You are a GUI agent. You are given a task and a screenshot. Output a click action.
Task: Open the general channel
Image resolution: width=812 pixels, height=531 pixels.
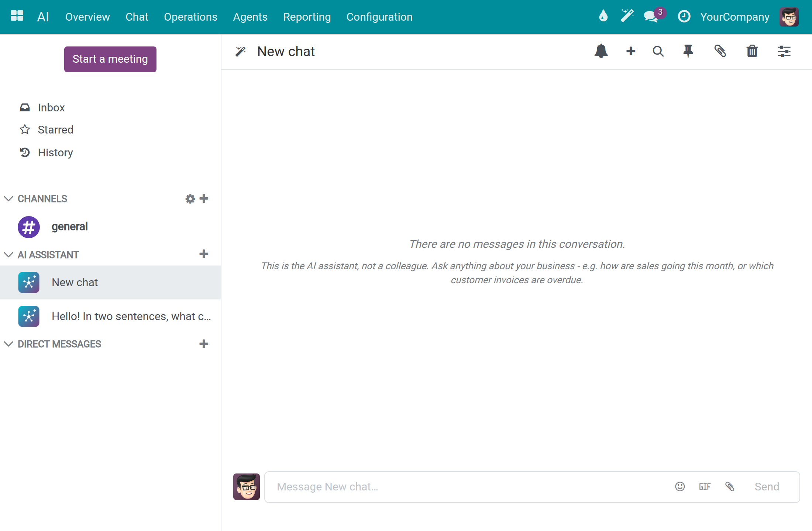click(111, 227)
